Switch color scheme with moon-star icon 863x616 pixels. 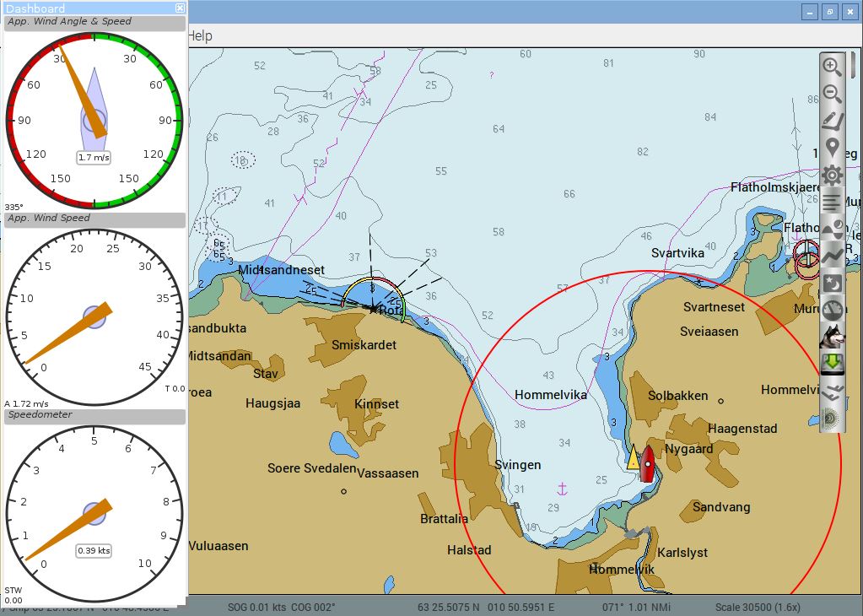coord(832,284)
